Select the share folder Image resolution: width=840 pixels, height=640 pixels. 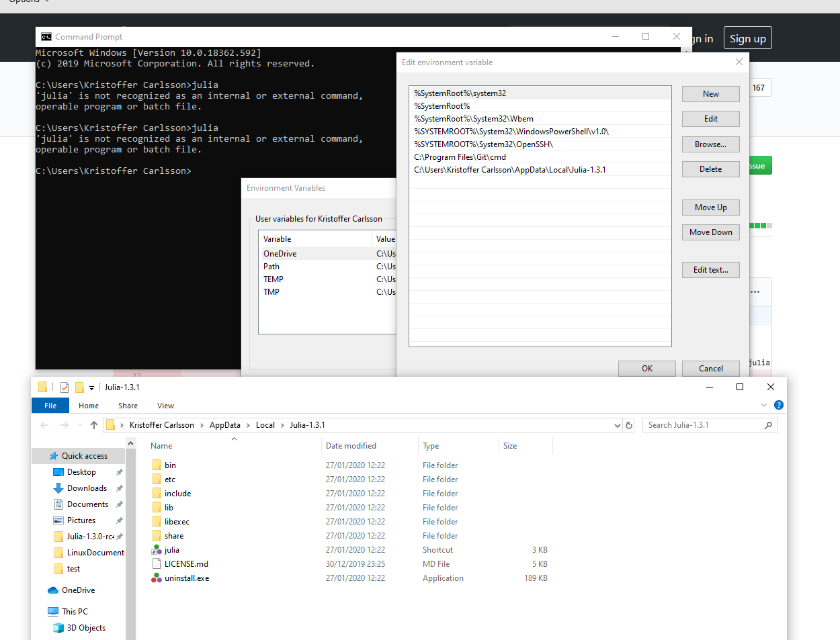point(173,536)
